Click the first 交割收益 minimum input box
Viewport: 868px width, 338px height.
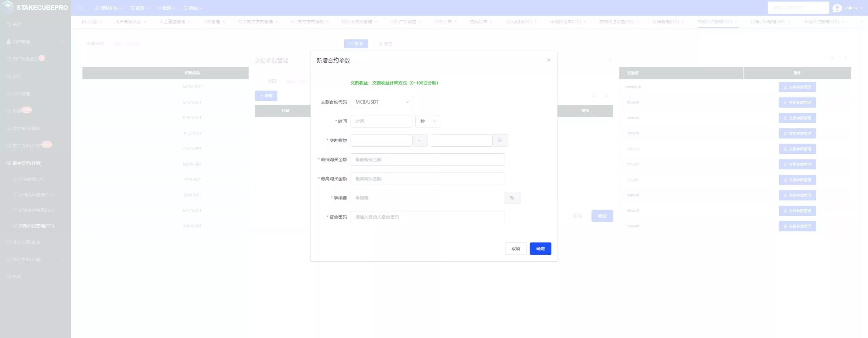click(x=381, y=140)
